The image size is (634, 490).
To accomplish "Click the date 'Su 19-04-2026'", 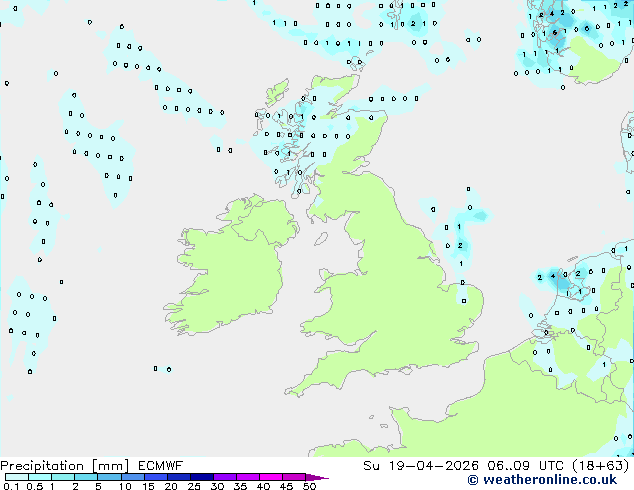I will [x=421, y=466].
